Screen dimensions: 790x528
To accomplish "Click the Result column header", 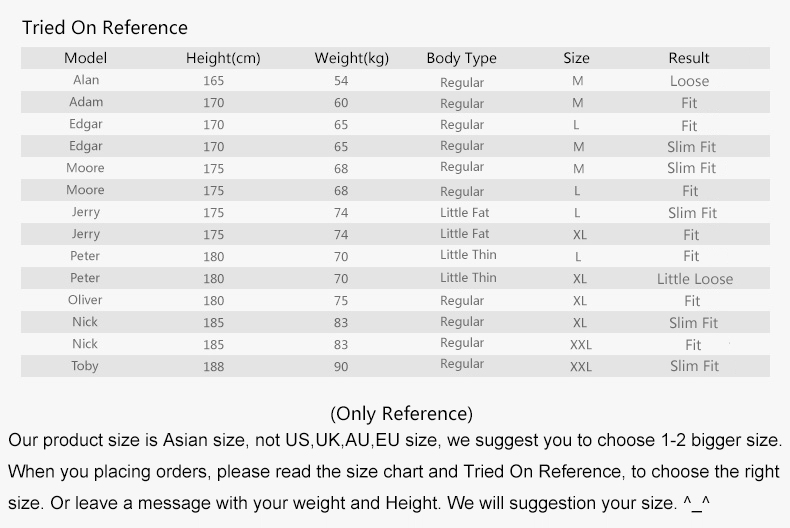I will (689, 58).
